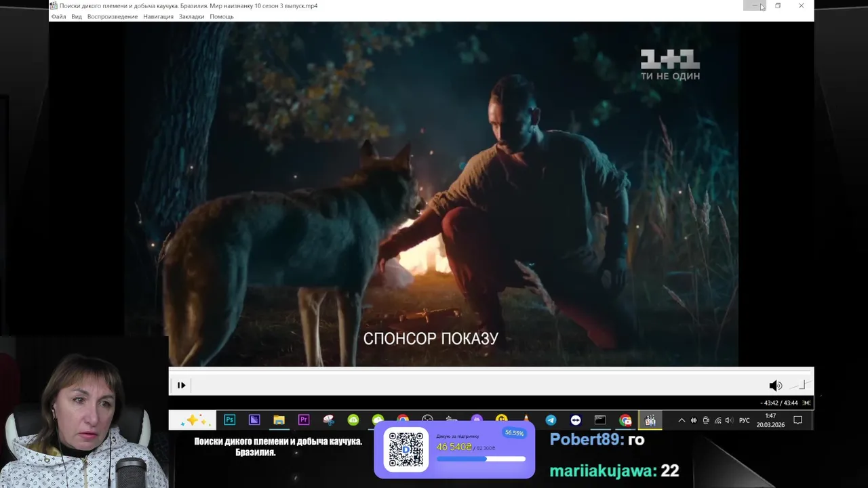Restore down the media player window
The height and width of the screenshot is (488, 868).
coord(778,5)
